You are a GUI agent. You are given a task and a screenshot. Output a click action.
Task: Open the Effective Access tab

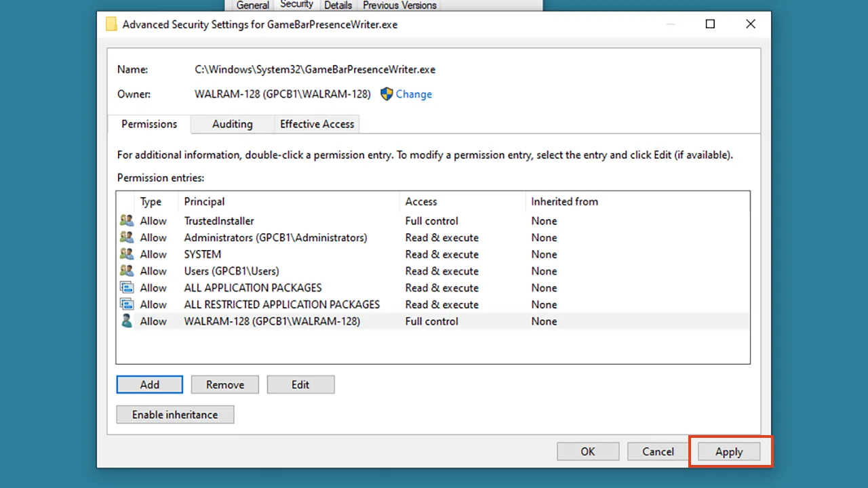coord(317,124)
